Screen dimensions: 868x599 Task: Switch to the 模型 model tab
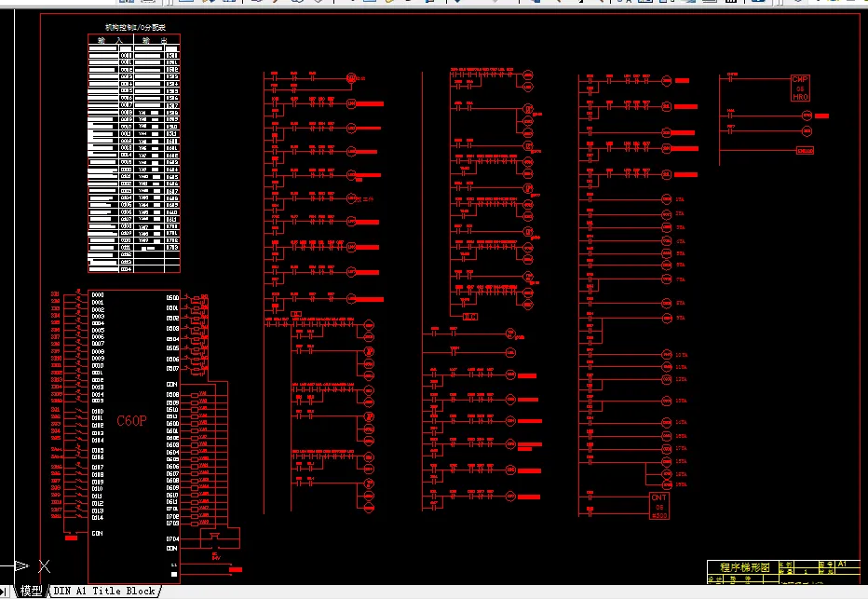point(31,592)
